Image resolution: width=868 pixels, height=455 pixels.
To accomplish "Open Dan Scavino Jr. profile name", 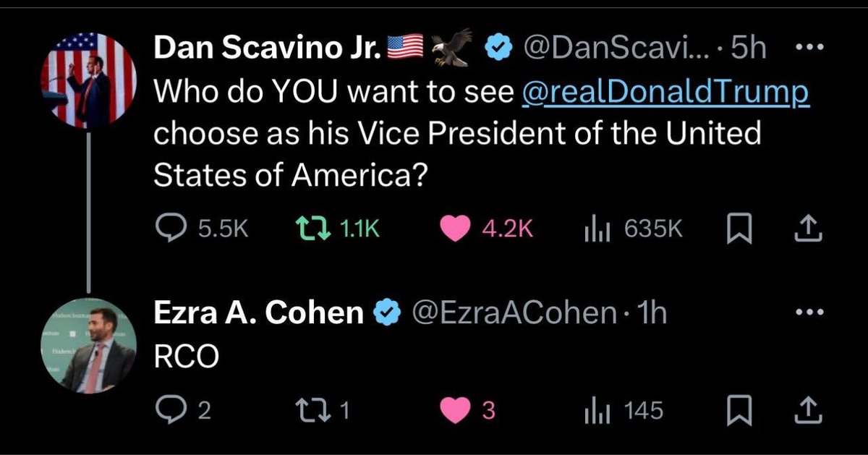I will pyautogui.click(x=269, y=49).
